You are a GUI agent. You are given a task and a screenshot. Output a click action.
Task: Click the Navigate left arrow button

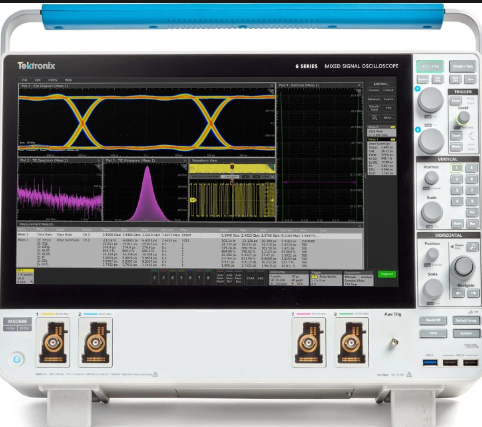point(458,293)
